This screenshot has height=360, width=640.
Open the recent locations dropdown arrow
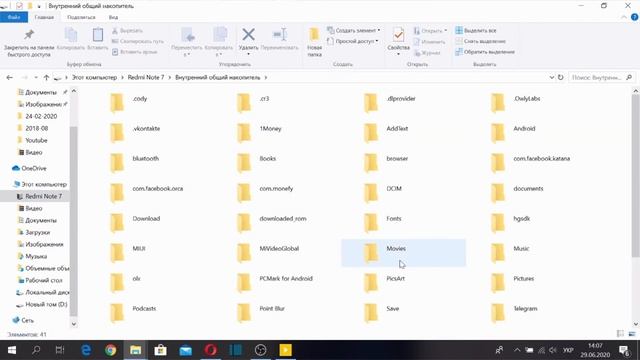click(x=36, y=78)
